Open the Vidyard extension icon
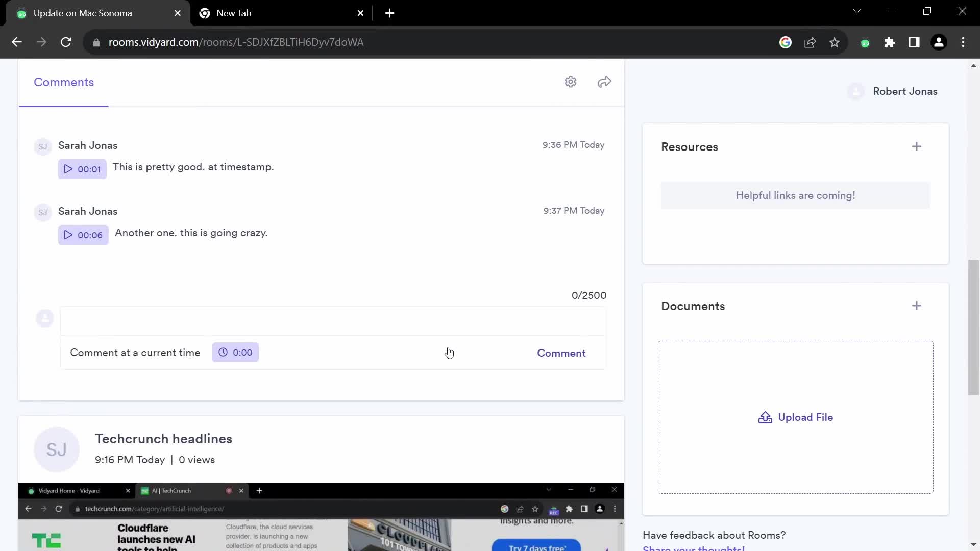Screen dimensions: 980x551 865,43
